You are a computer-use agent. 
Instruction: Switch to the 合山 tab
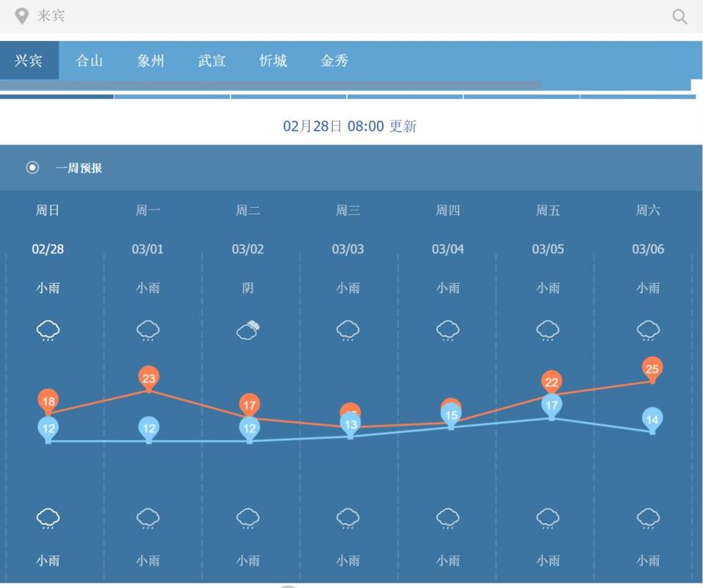click(89, 60)
